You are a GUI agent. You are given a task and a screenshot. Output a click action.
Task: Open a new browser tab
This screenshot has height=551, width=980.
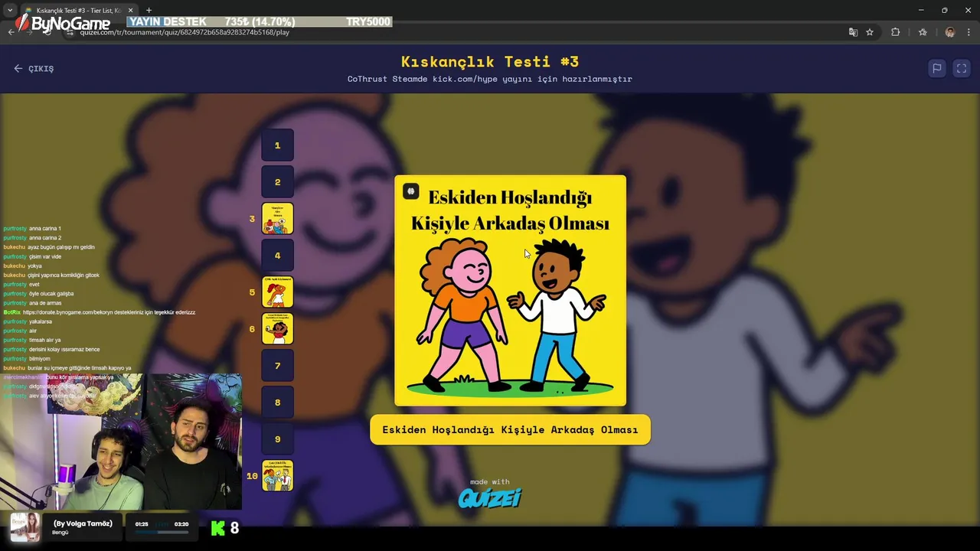tap(149, 11)
